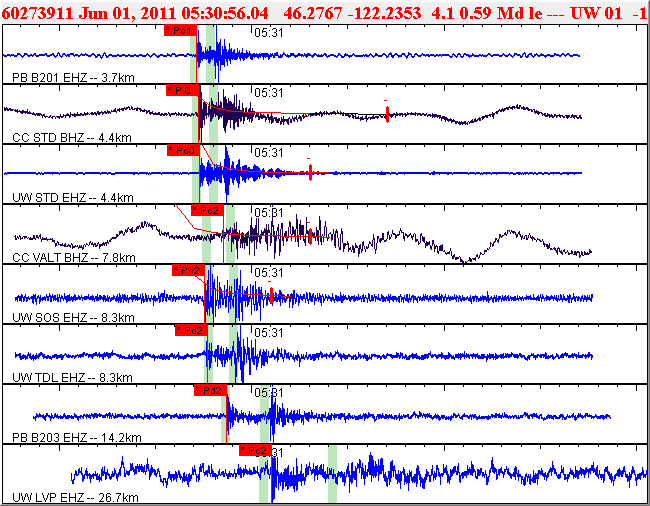Click the red coda marker on UW STD trace
The width and height of the screenshot is (650, 506).
(310, 172)
